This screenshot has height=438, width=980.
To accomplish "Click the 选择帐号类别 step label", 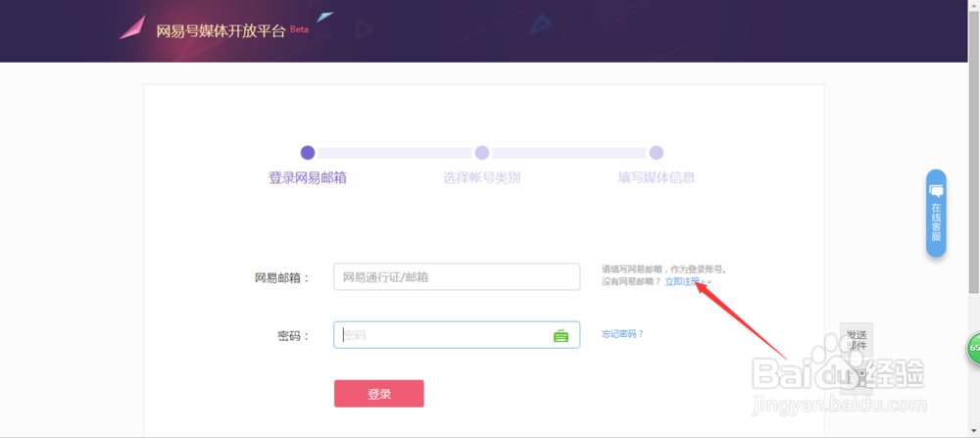I will coord(482,178).
